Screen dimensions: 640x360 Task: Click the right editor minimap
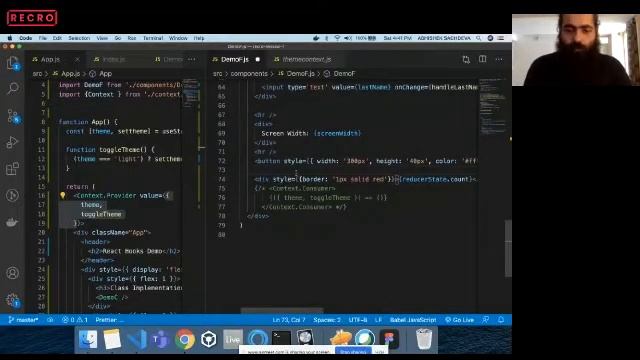point(492,106)
